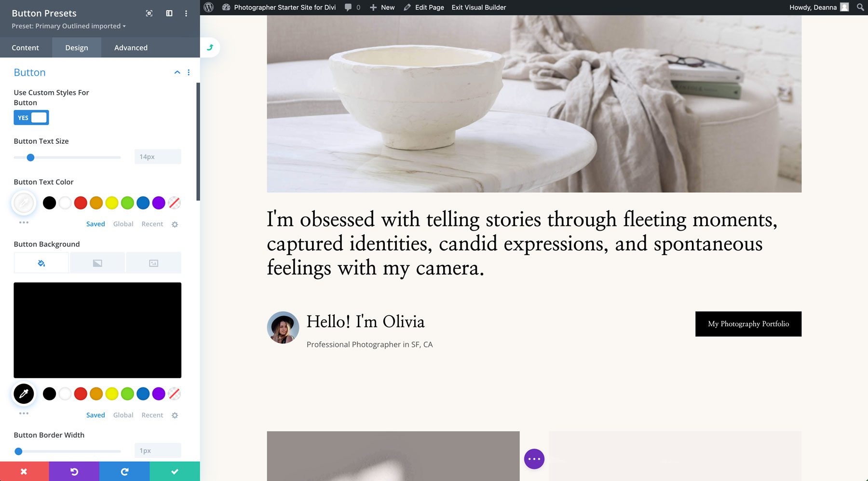Show Global colors for Button Background
The width and height of the screenshot is (868, 481).
123,415
